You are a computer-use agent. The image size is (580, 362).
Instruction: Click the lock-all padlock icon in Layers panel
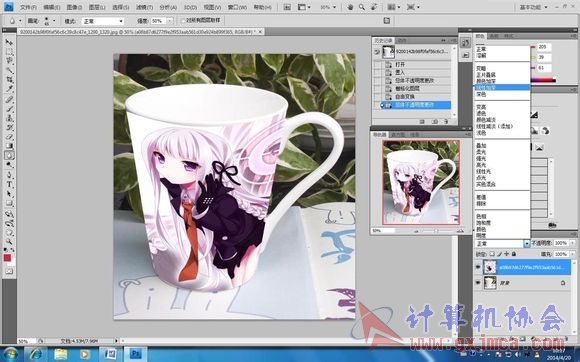tap(514, 254)
